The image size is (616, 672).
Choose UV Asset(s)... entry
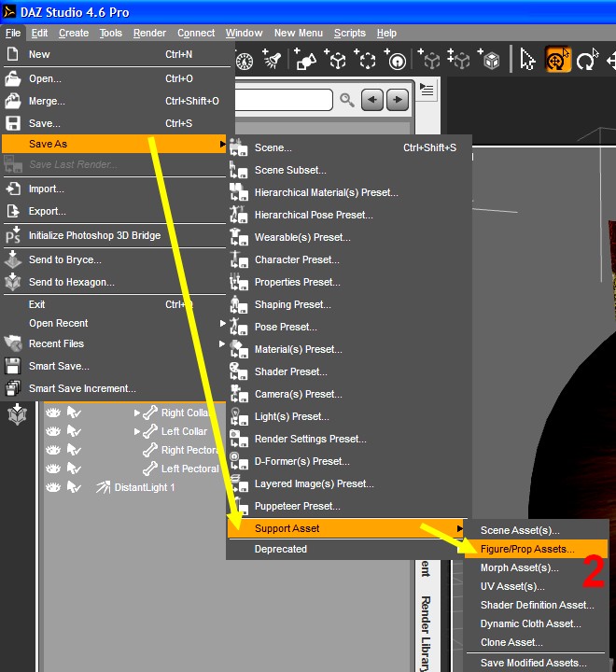pos(512,586)
